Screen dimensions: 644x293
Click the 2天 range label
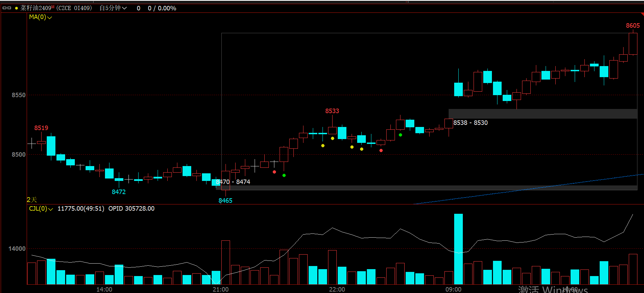[32, 200]
